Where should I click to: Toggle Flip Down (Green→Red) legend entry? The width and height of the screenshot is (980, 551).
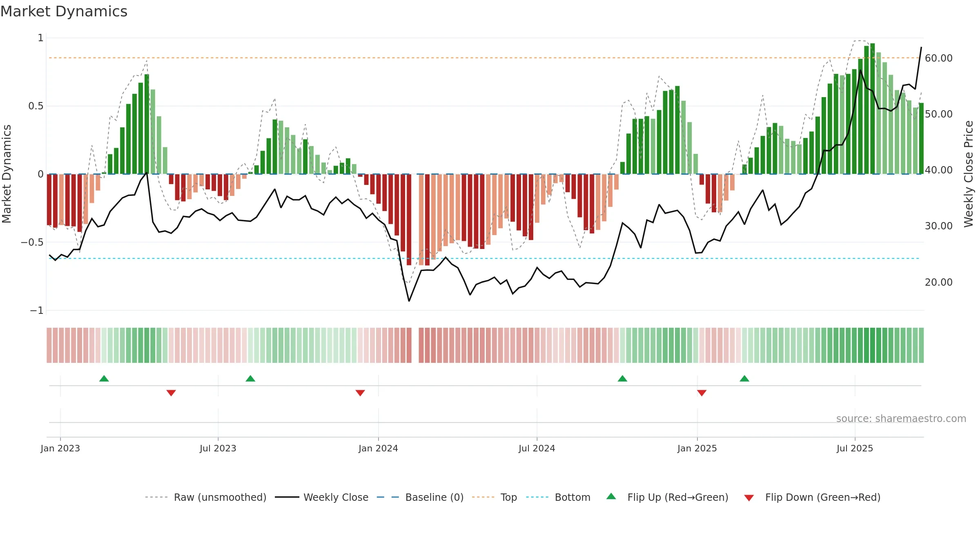coord(812,497)
